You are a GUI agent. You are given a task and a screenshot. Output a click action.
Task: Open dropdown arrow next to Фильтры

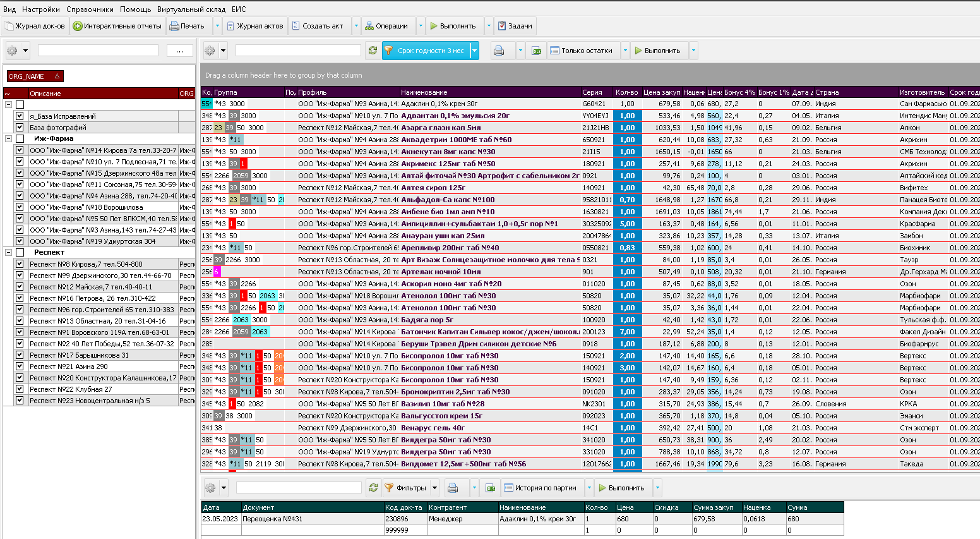[434, 488]
